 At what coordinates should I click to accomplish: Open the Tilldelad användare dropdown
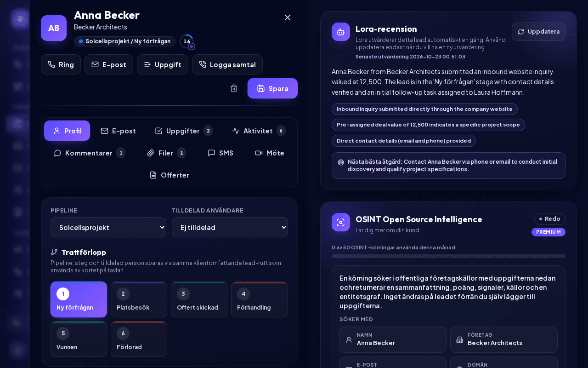[x=230, y=227]
